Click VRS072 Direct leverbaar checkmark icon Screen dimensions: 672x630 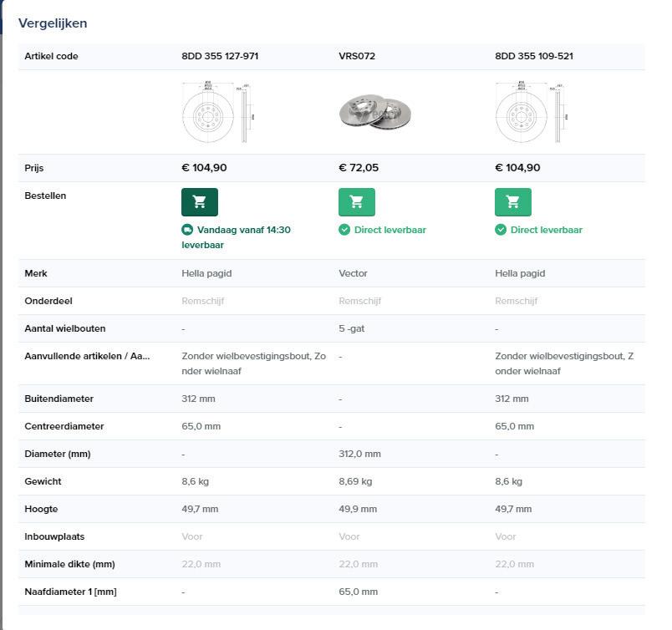coord(344,230)
